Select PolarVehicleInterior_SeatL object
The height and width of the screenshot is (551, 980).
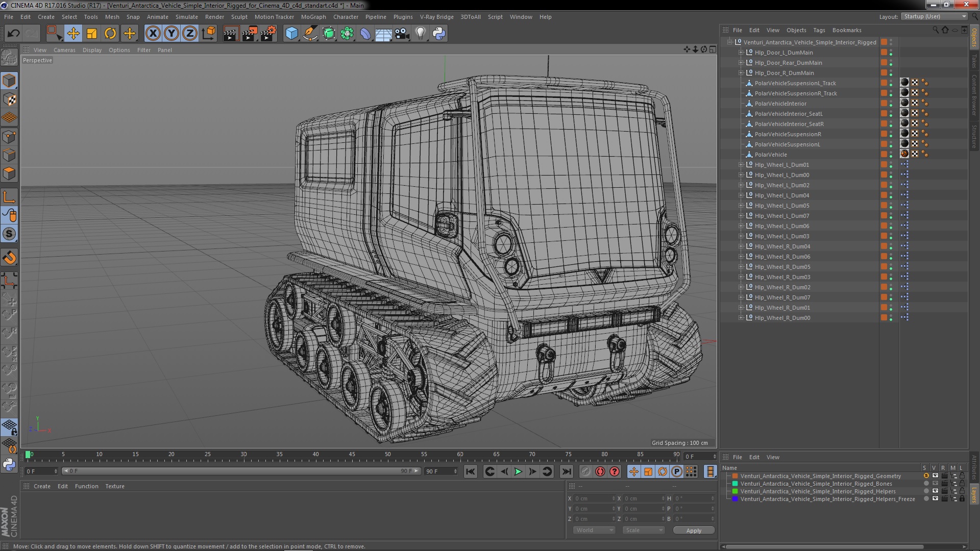tap(789, 114)
